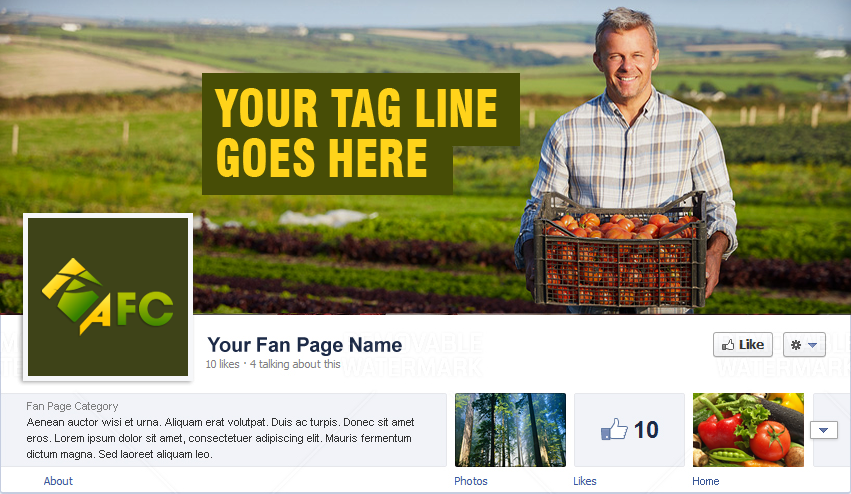Click the 10 likes count text

(223, 364)
